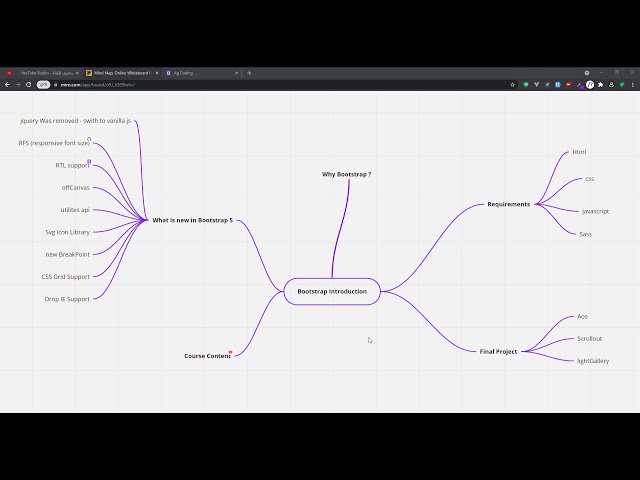Screen dimensions: 640x480
Task: Go back with the browser back arrow
Action: point(7,84)
